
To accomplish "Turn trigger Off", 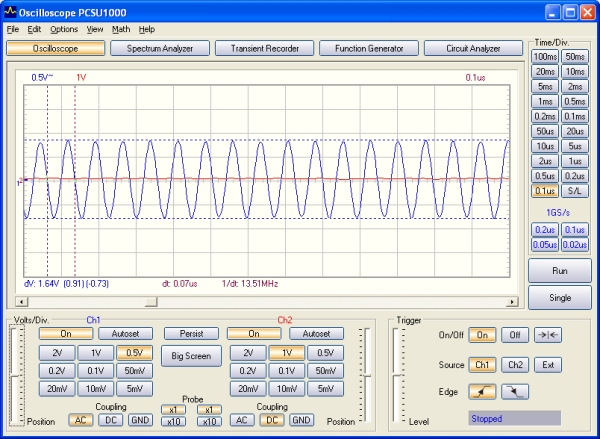I will [x=514, y=335].
